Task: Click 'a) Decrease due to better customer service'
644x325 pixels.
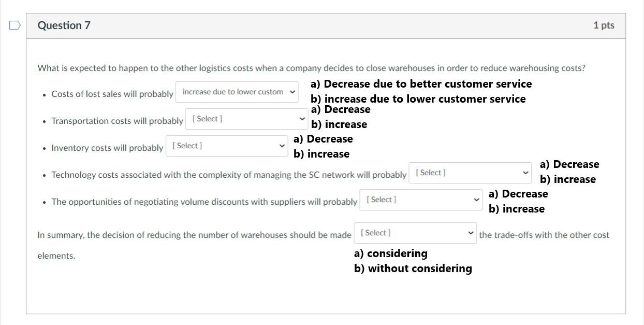Action: [x=421, y=84]
